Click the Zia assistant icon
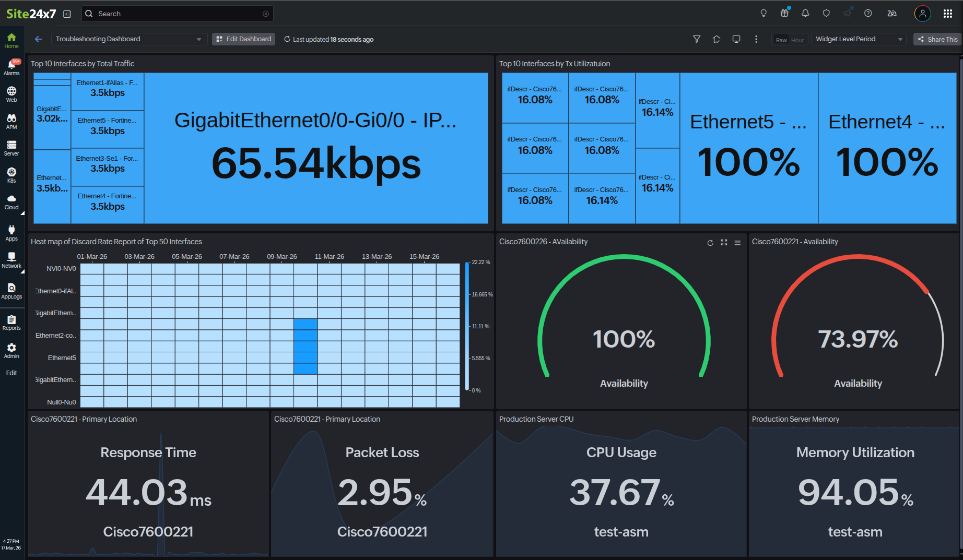The image size is (963, 560). (x=892, y=14)
